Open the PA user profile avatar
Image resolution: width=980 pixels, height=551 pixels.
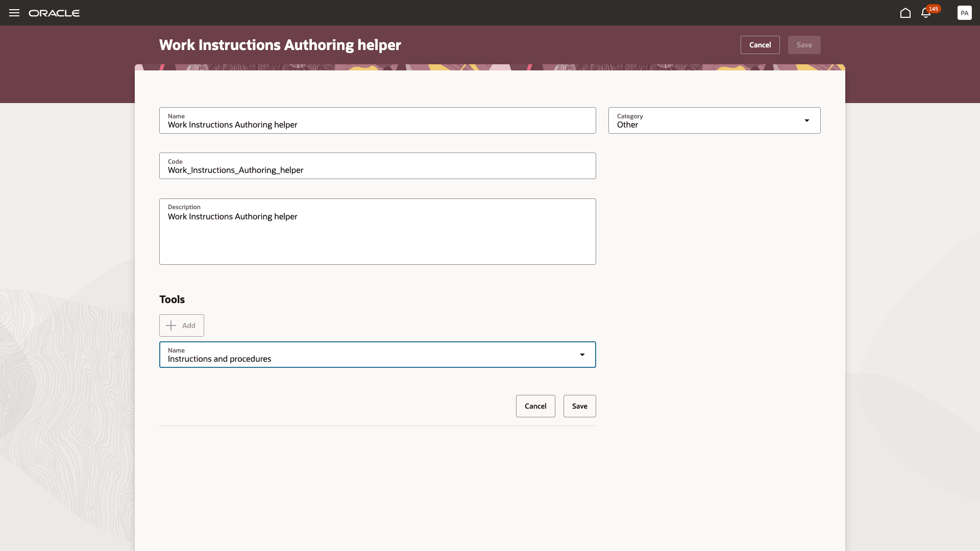(964, 13)
